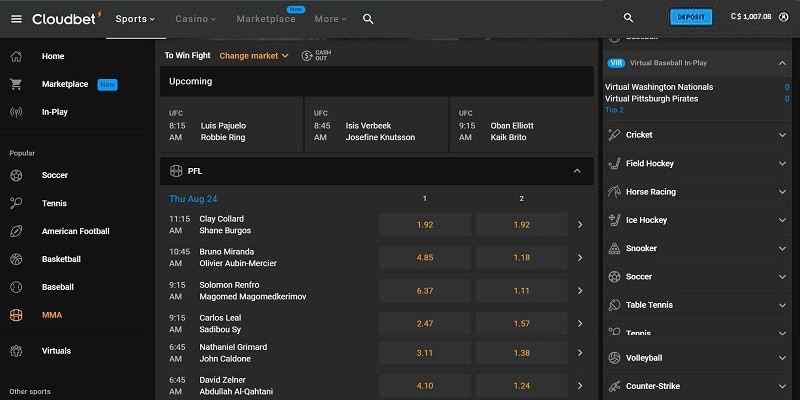Bet 4.85 on Bruno Miranda
This screenshot has width=800, height=400.
[x=424, y=258]
